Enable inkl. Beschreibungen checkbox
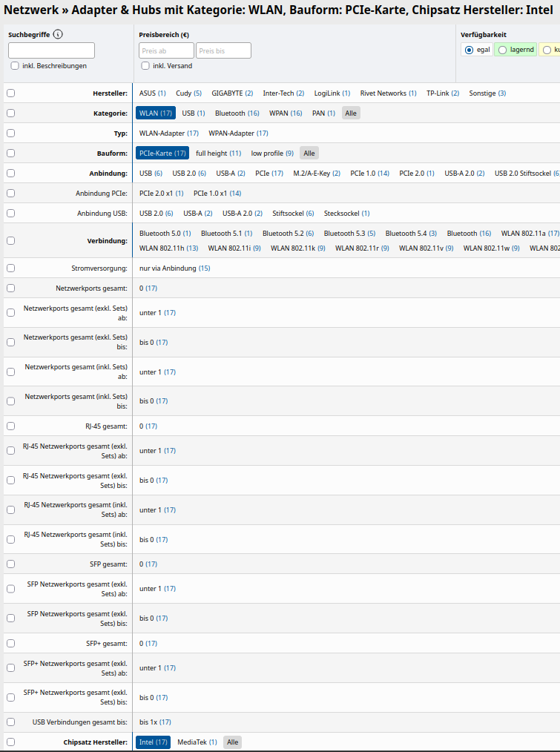Viewport: 560px width, 752px height. [15, 66]
